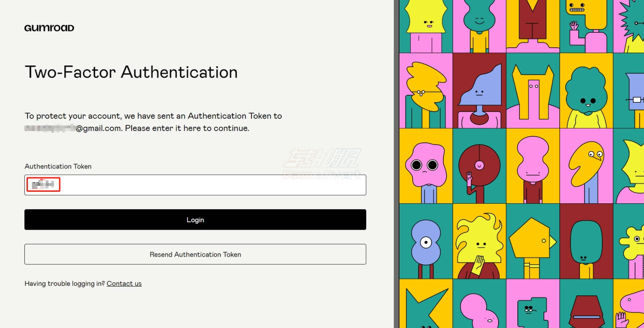Click the yellow-haired character with glasses on pink
Screen dimensions: 644x328
tap(426, 90)
